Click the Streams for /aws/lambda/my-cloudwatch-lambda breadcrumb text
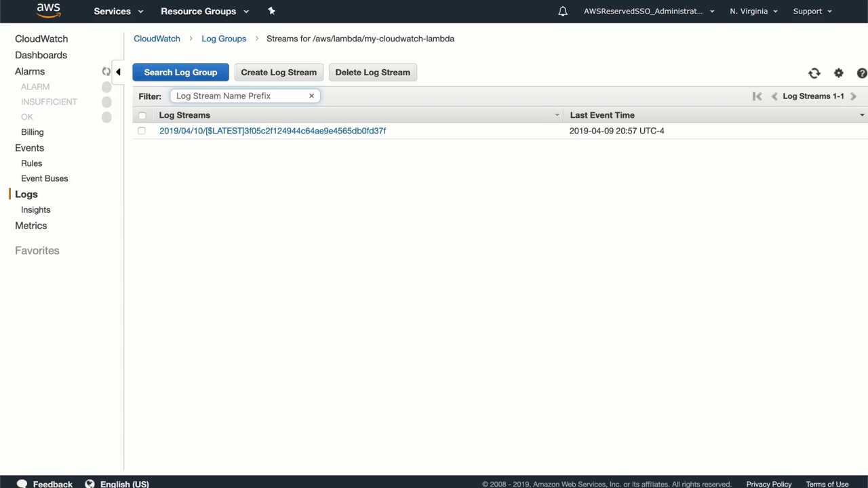This screenshot has width=868, height=488. tap(360, 39)
